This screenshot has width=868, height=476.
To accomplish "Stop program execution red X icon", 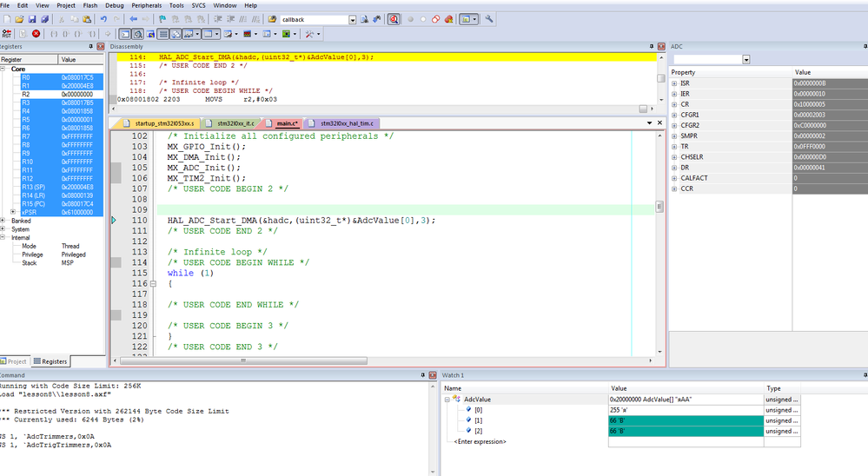I will click(x=36, y=34).
